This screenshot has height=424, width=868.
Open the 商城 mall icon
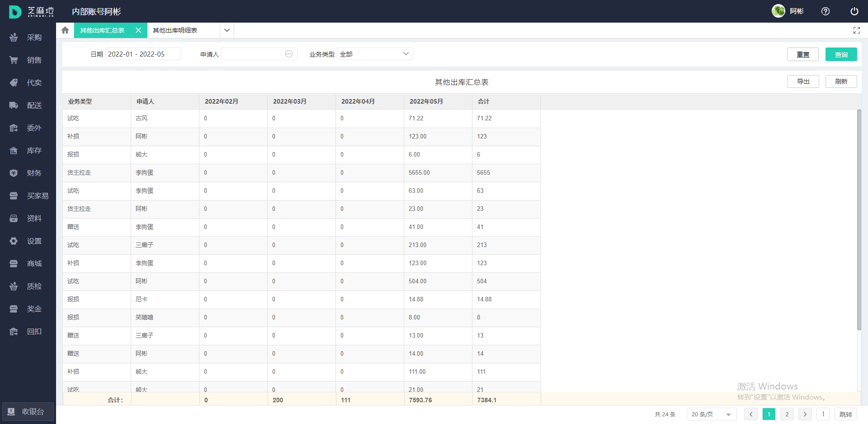coord(14,264)
